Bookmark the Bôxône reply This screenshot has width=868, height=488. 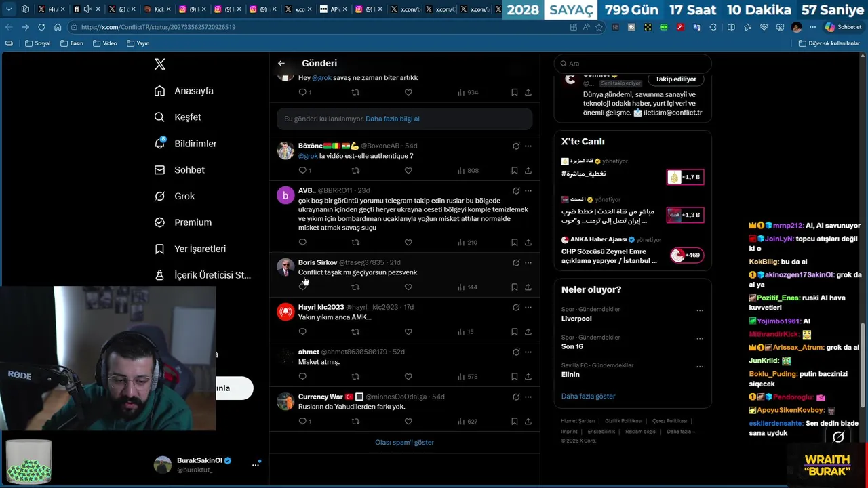coord(515,171)
